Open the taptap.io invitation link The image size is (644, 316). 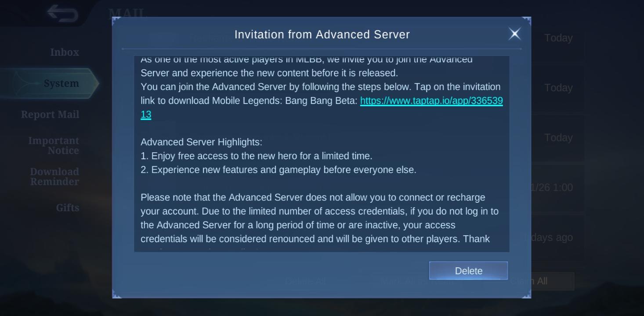pos(322,108)
